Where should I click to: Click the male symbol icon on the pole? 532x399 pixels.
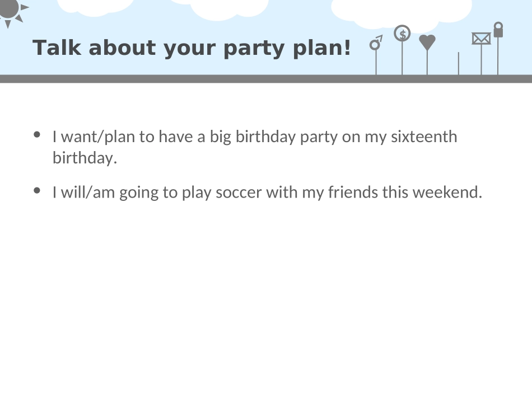(376, 43)
